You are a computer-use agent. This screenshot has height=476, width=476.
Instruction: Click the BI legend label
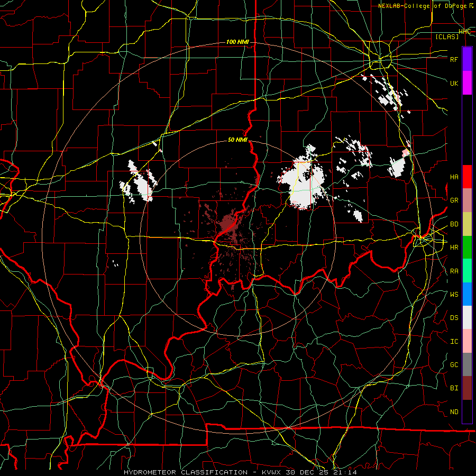click(454, 388)
